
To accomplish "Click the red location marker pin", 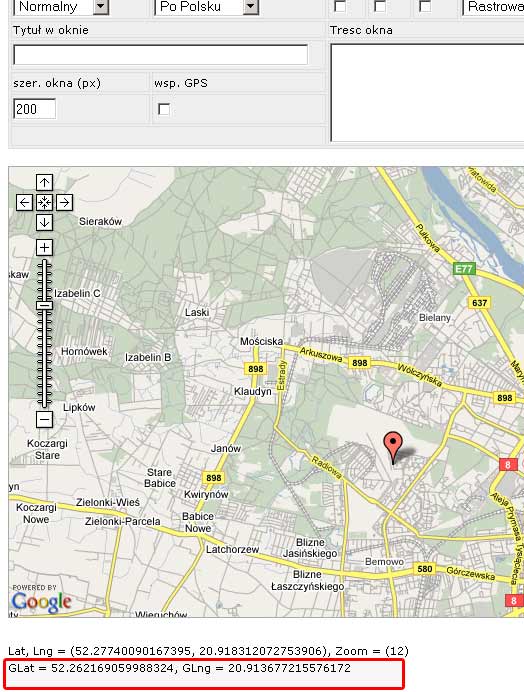I will pyautogui.click(x=393, y=447).
